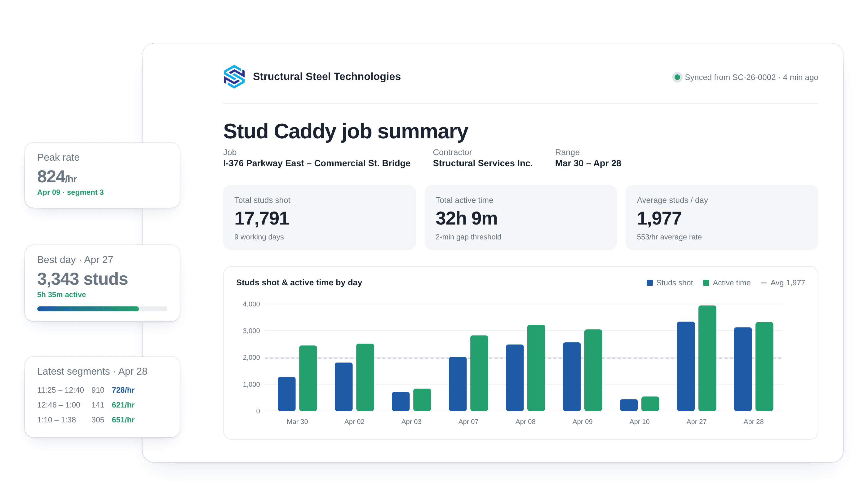Select the Apr 09 green active time bar
The image size is (868, 490).
(x=593, y=370)
